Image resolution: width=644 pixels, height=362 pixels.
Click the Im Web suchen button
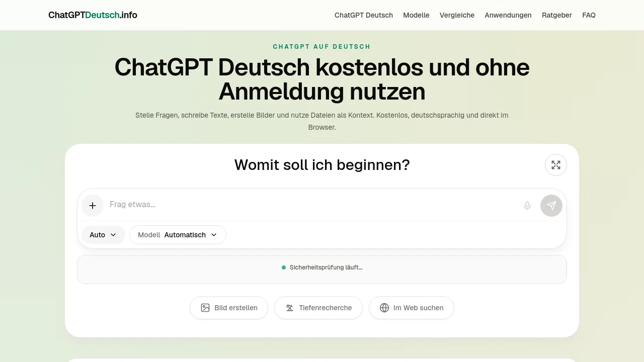click(412, 308)
